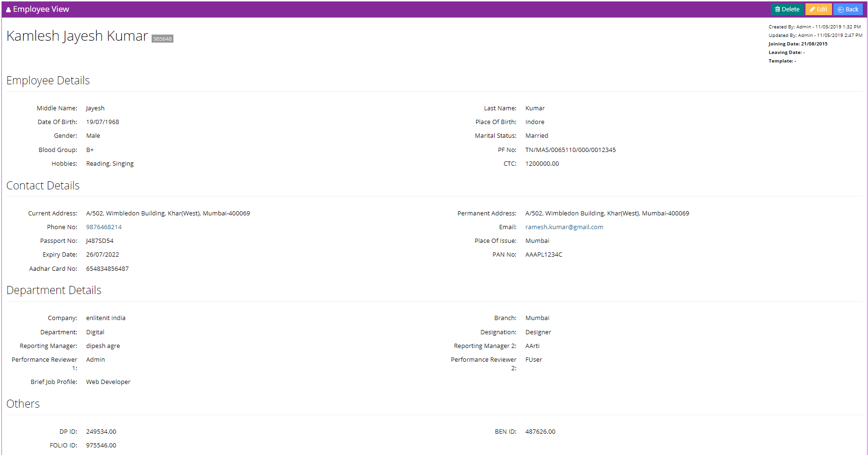Click the Edit button
The image size is (868, 455).
click(818, 9)
